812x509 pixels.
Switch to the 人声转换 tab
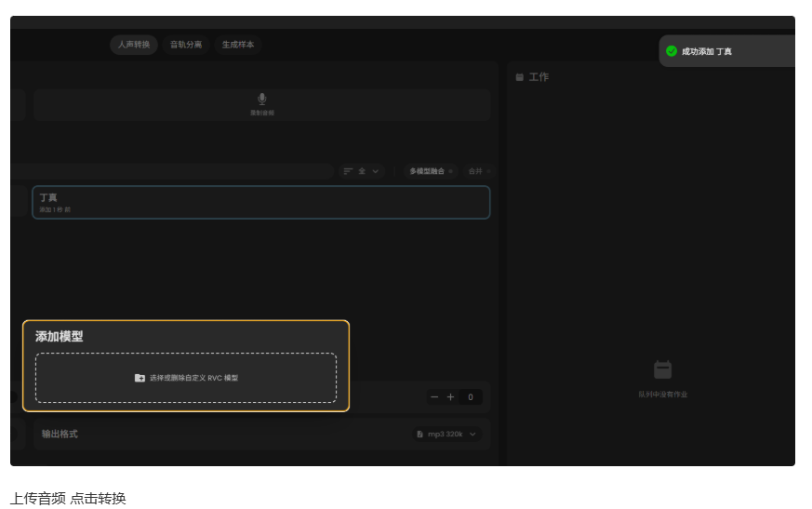(134, 45)
